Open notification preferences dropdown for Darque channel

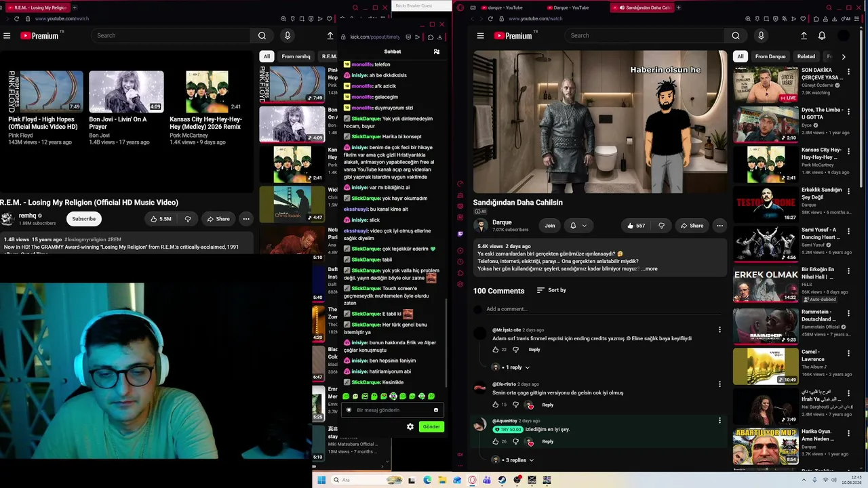point(578,226)
